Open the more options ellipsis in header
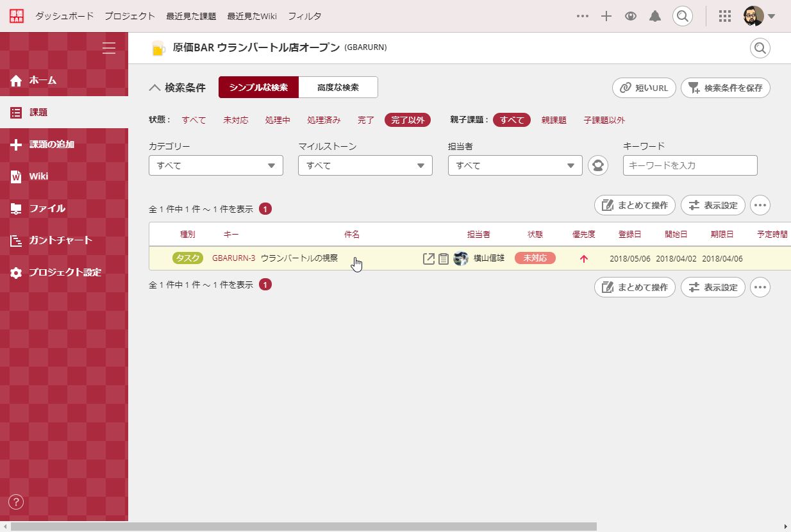791x532 pixels. (582, 17)
